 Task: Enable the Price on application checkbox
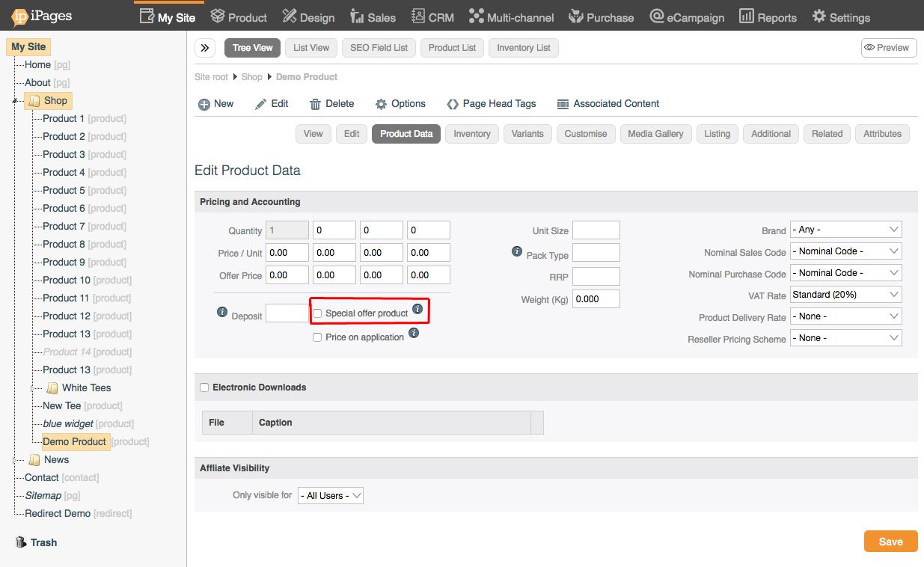(x=318, y=337)
